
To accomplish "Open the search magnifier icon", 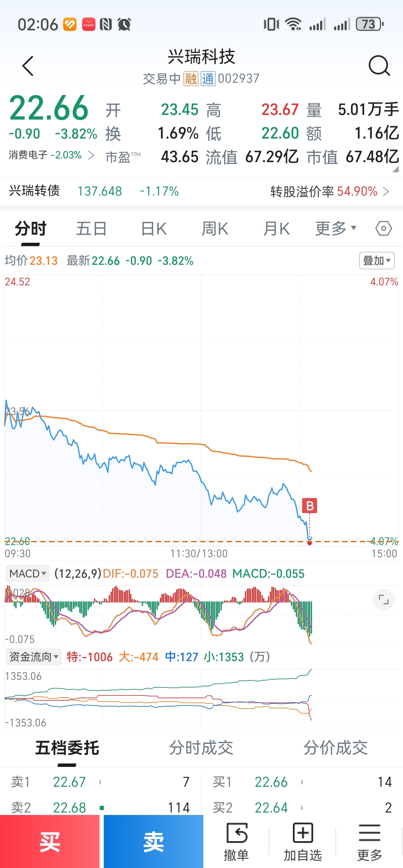I will (379, 66).
